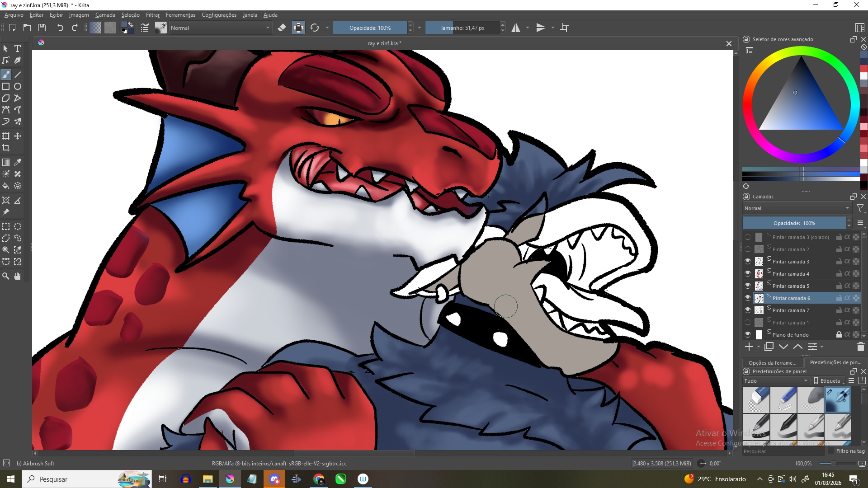Viewport: 868px width, 488px height.
Task: Open the brush blending mode Normal dropdown
Action: (x=220, y=28)
